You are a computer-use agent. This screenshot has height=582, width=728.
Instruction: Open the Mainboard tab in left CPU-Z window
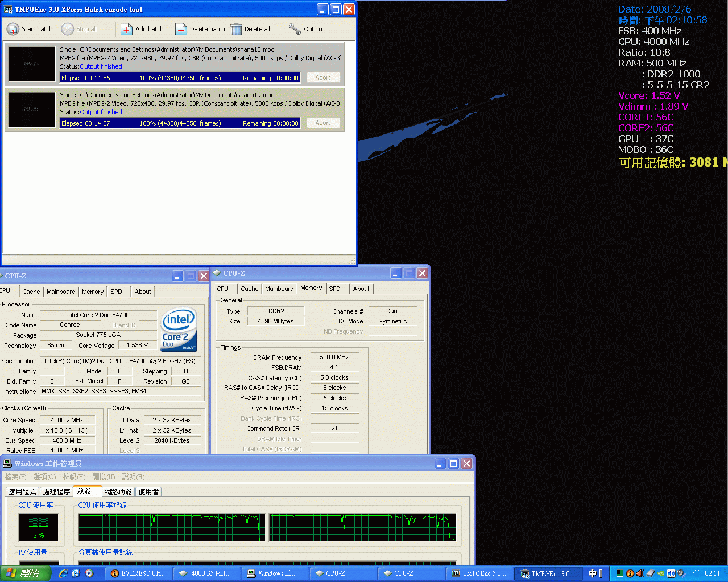click(x=61, y=292)
